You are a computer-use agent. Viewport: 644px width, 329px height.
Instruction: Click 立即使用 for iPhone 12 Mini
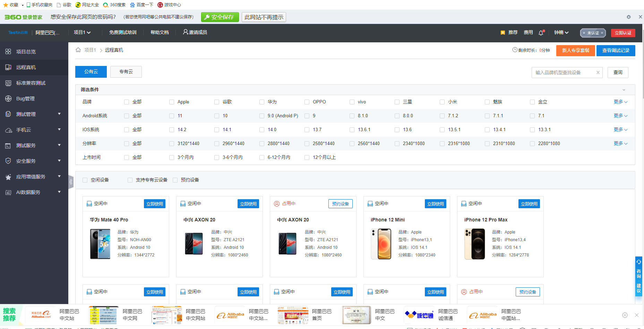coord(436,204)
